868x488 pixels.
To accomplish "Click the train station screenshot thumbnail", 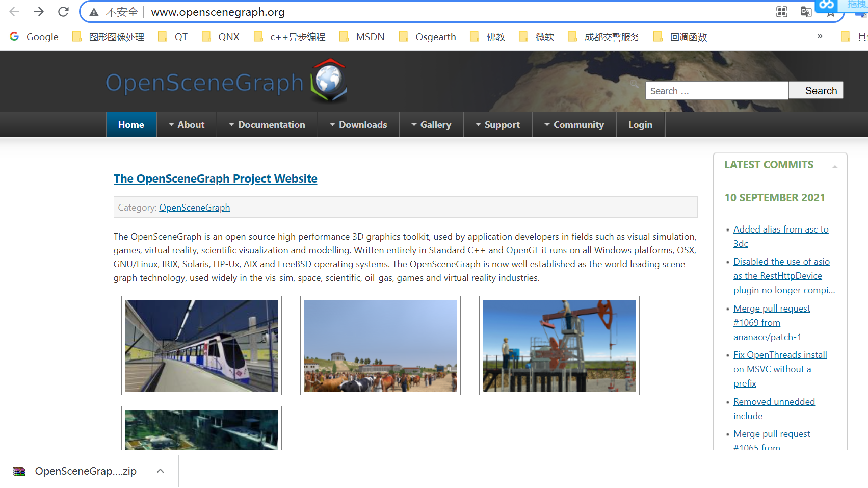I will [x=201, y=345].
